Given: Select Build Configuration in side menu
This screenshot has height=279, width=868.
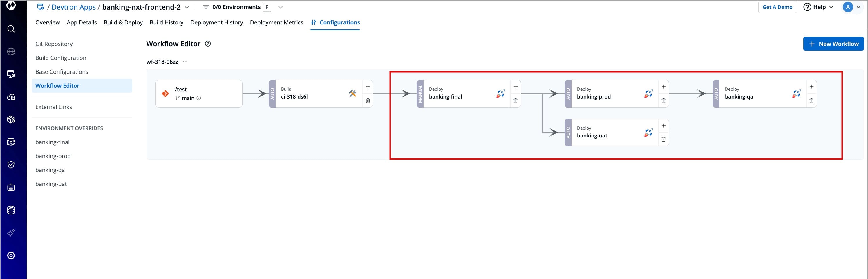Looking at the screenshot, I should [61, 58].
